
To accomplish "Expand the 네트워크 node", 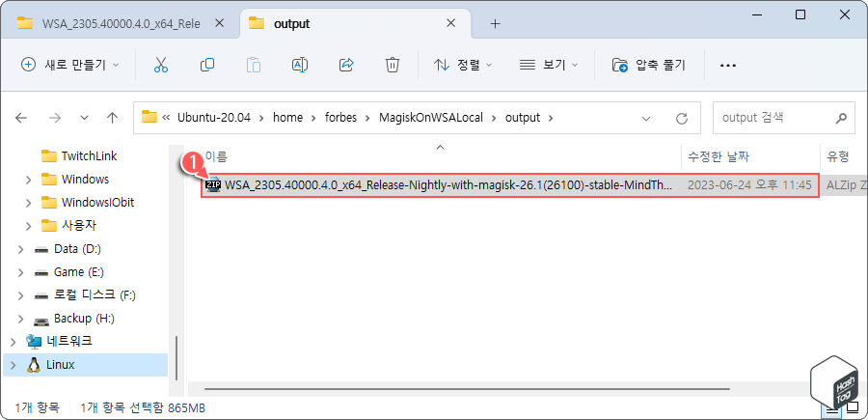I will click(14, 340).
